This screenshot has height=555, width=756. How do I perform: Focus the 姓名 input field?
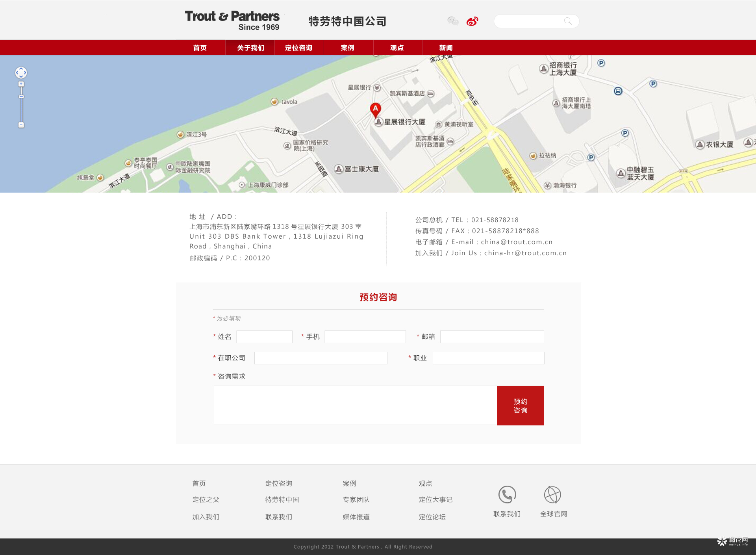pyautogui.click(x=264, y=337)
